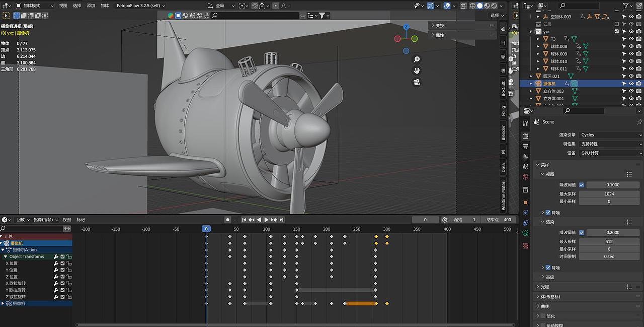Disable render for 圆环.021 camera icon

coord(638,76)
